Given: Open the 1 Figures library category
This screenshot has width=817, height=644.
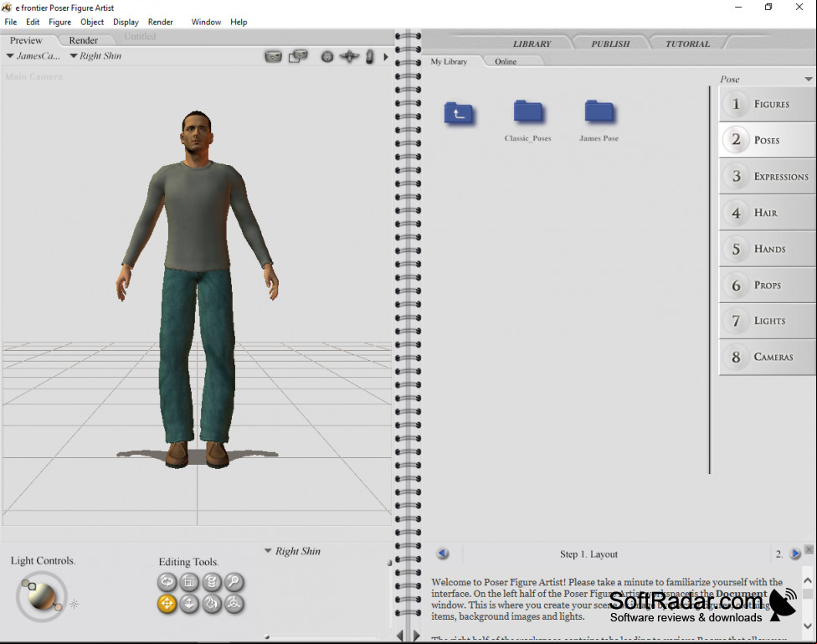Looking at the screenshot, I should point(768,104).
